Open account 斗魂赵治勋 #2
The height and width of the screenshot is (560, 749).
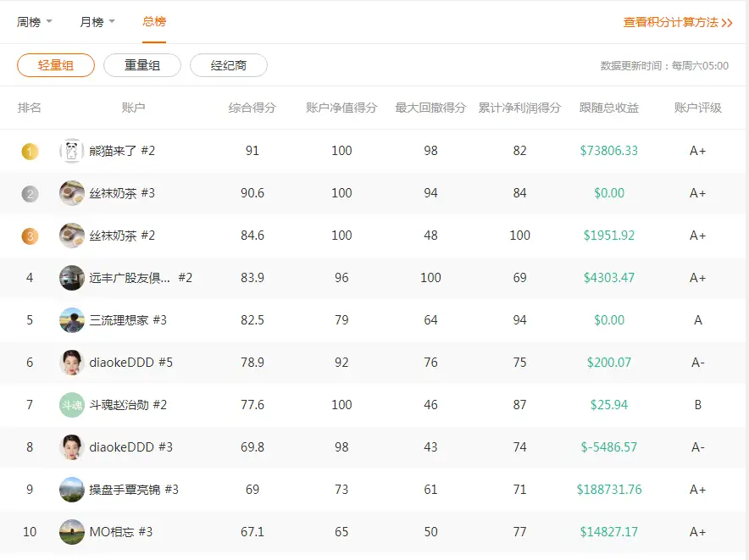point(128,405)
